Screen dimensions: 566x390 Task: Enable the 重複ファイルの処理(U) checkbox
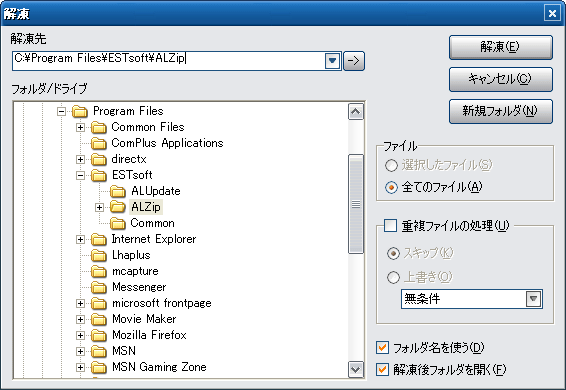[390, 225]
